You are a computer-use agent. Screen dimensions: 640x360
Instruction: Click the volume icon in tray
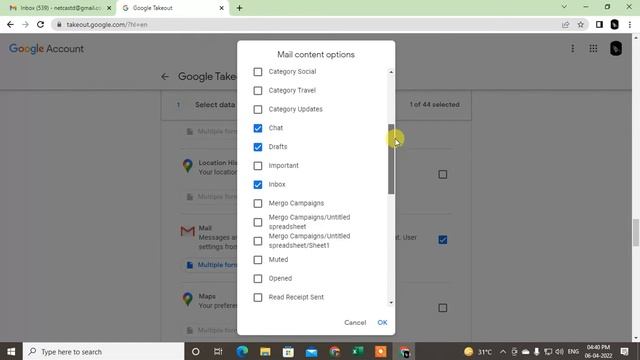(559, 351)
